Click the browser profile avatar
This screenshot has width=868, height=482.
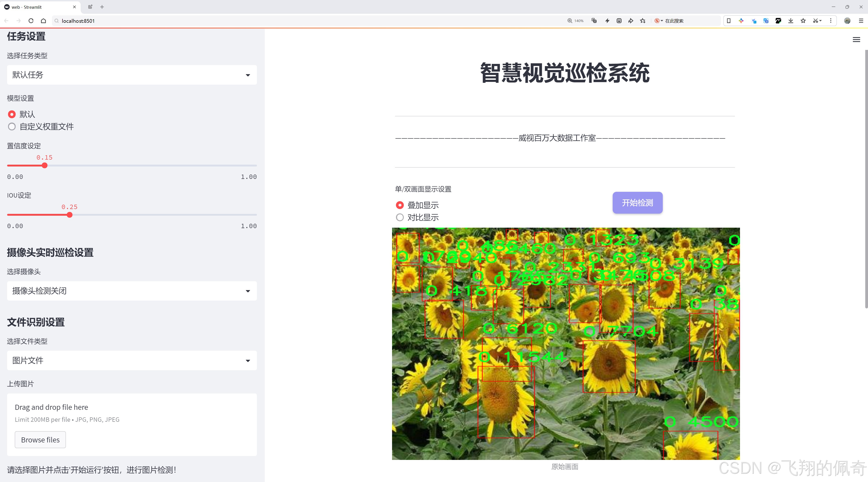[848, 21]
